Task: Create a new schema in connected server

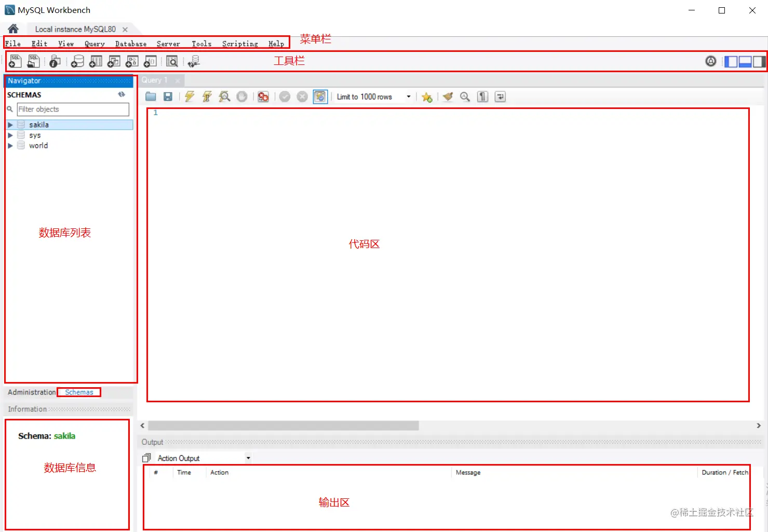Action: [77, 61]
